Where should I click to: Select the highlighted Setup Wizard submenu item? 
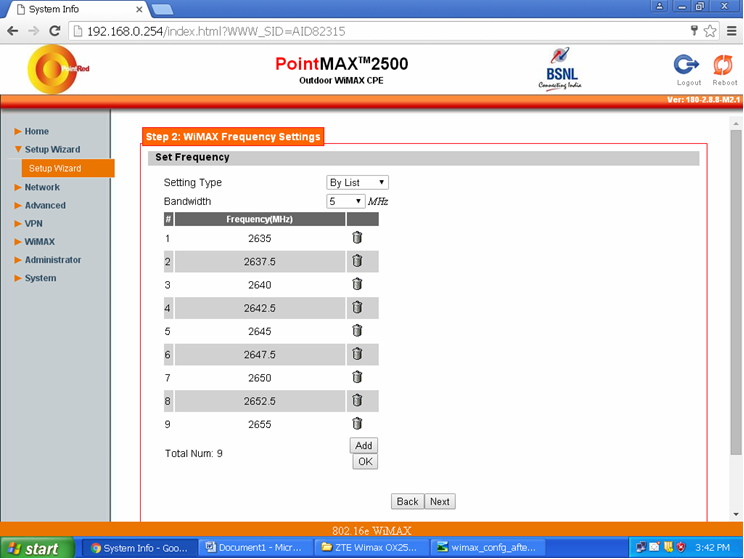click(x=68, y=168)
